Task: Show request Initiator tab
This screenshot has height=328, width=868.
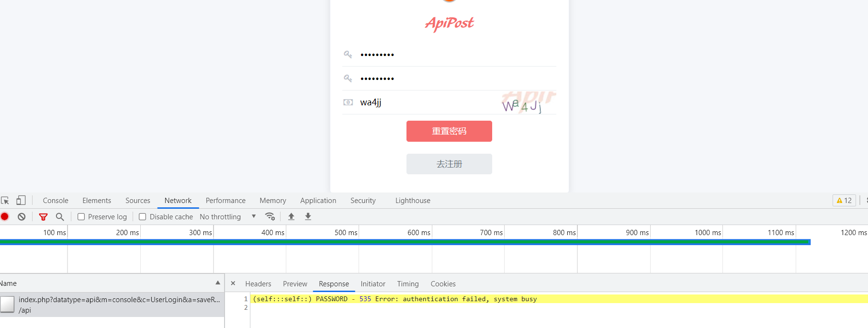Action: 373,284
